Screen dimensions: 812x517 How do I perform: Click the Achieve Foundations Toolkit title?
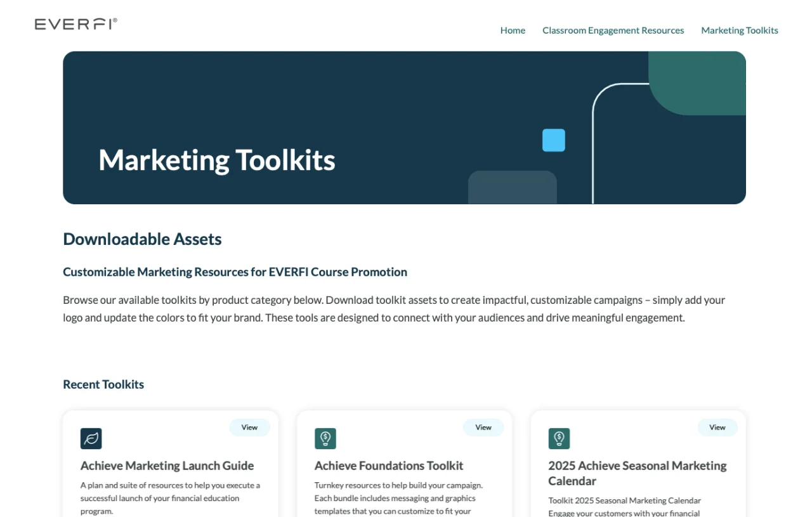tap(388, 466)
